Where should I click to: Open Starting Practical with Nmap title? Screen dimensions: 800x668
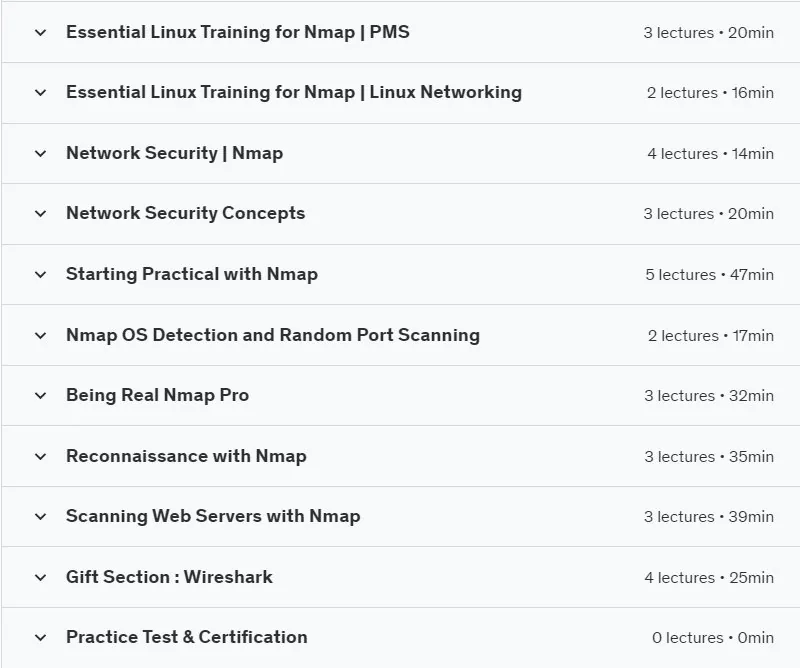click(192, 274)
